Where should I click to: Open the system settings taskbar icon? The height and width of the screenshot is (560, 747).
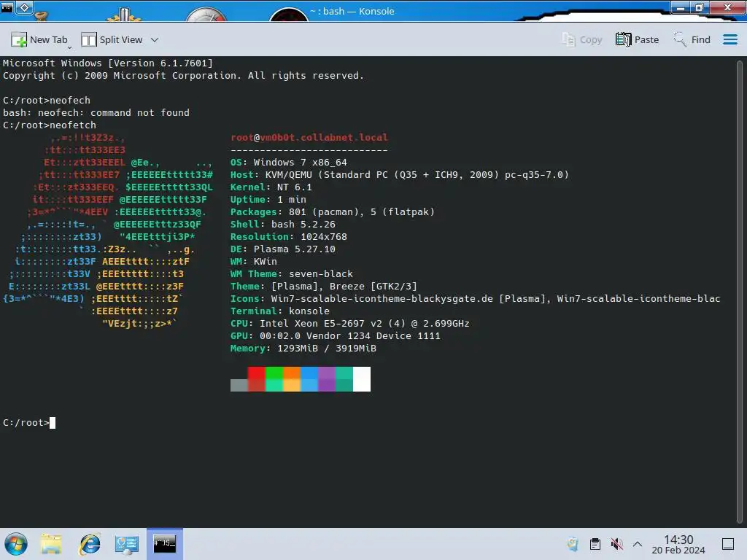[126, 544]
